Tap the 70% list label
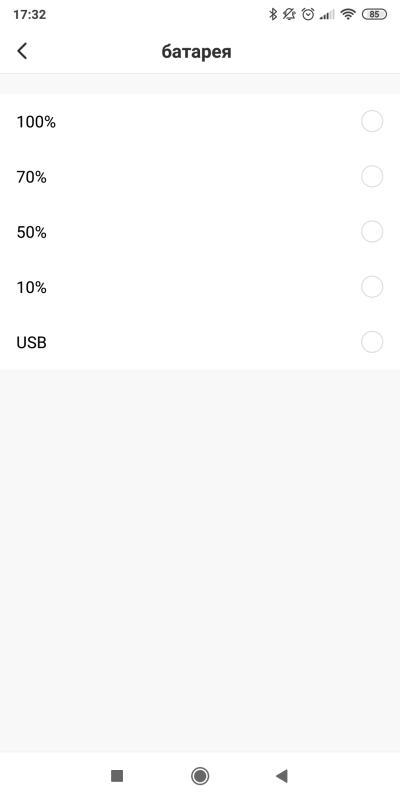 (32, 177)
